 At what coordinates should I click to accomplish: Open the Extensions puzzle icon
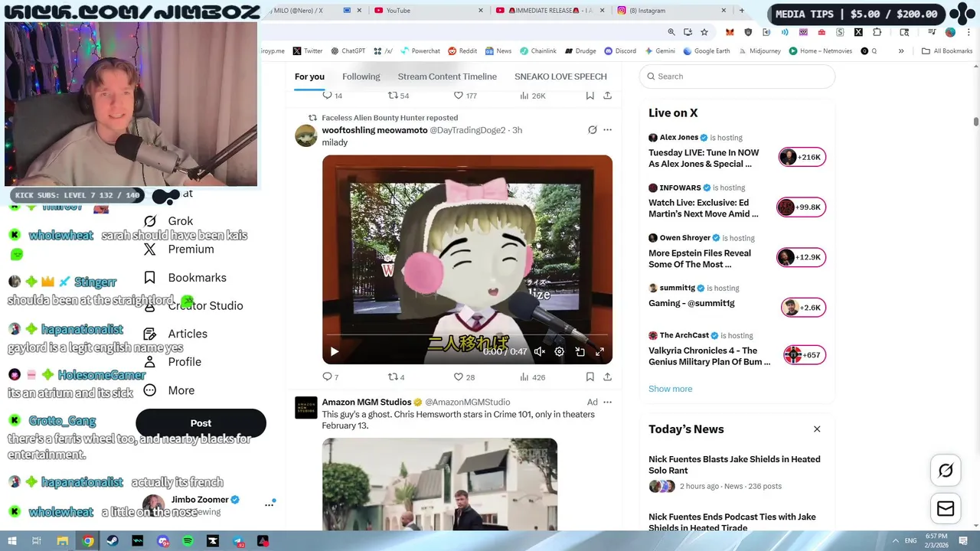point(877,32)
